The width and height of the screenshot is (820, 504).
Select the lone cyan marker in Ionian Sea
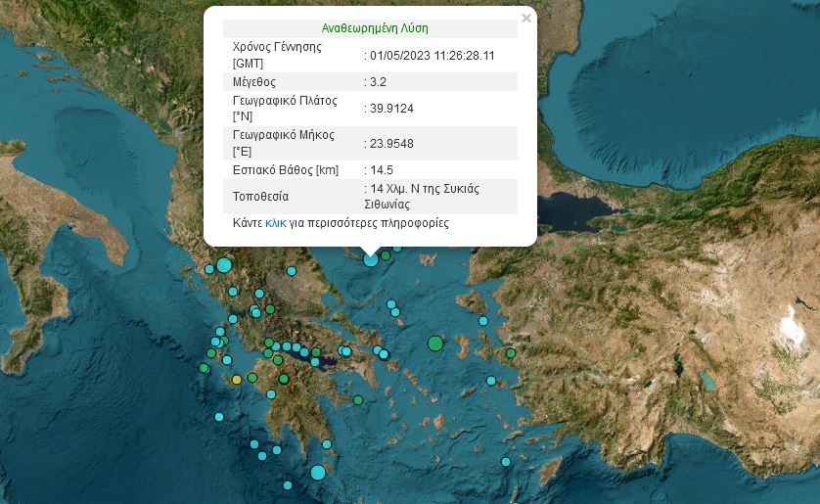[x=220, y=417]
